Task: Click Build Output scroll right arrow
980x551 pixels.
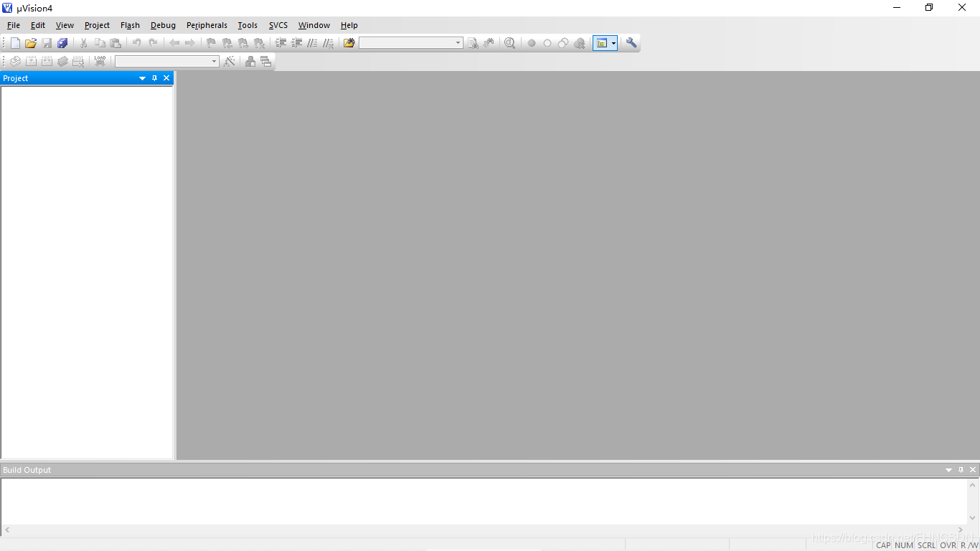Action: tap(961, 530)
